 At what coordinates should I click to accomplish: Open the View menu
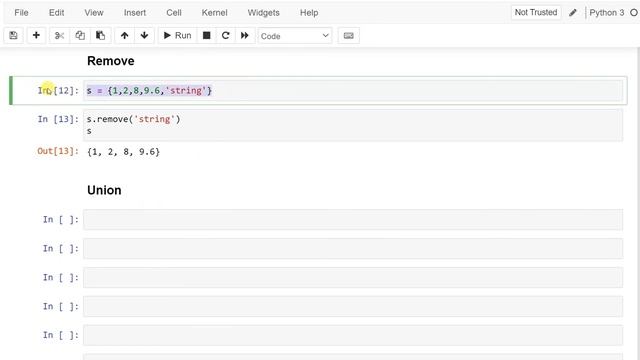tap(94, 13)
